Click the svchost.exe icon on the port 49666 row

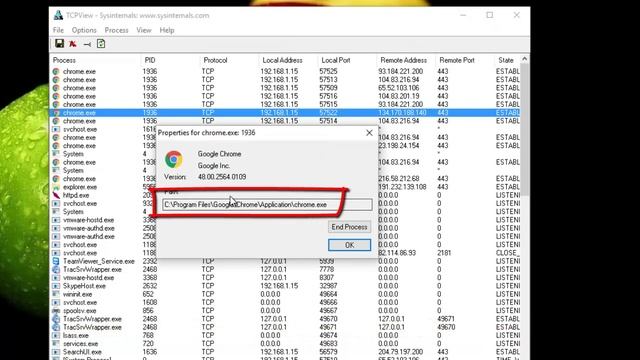pyautogui.click(x=56, y=302)
